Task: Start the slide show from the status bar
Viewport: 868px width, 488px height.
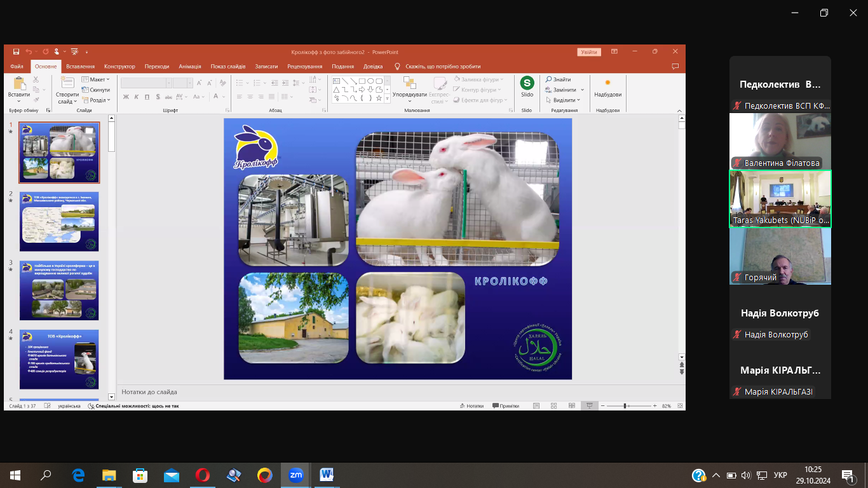Action: 590,405
